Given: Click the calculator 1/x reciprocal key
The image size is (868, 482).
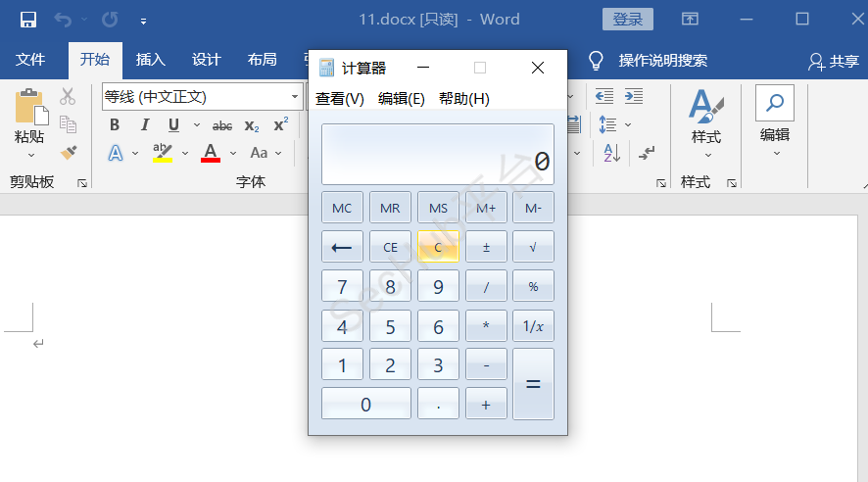Looking at the screenshot, I should (534, 325).
